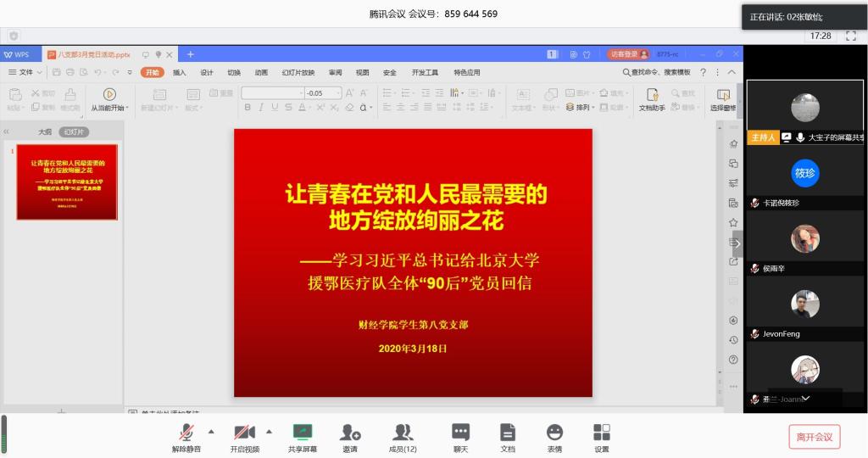Switch to the 插入 ribbon tab

[180, 73]
